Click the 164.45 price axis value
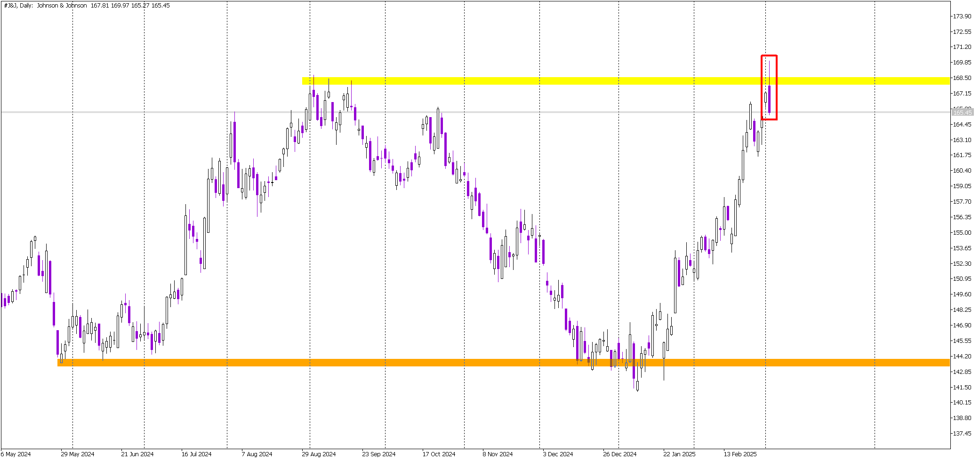The width and height of the screenshot is (980, 460). [962, 125]
